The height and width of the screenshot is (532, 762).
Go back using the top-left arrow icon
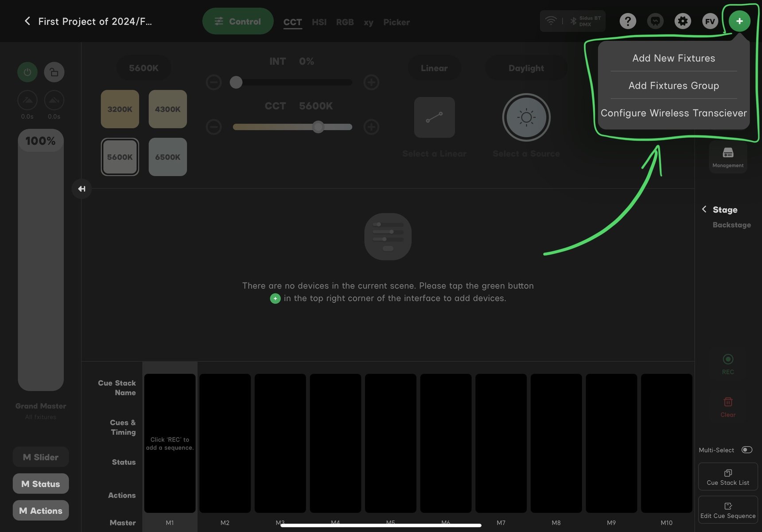(x=27, y=21)
